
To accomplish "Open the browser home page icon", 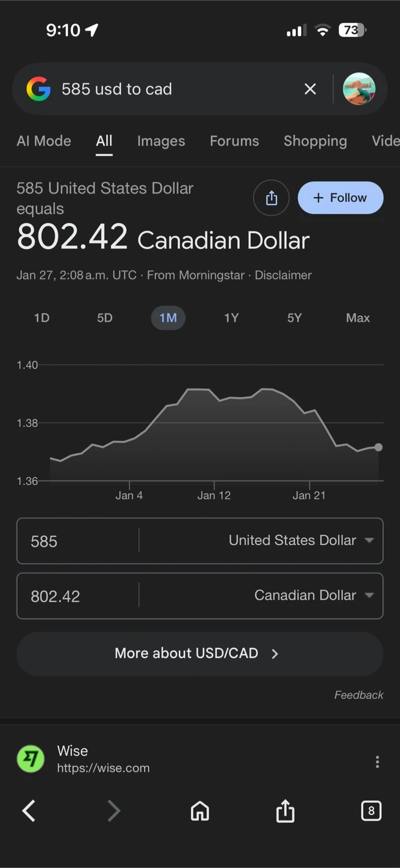I will 200,811.
